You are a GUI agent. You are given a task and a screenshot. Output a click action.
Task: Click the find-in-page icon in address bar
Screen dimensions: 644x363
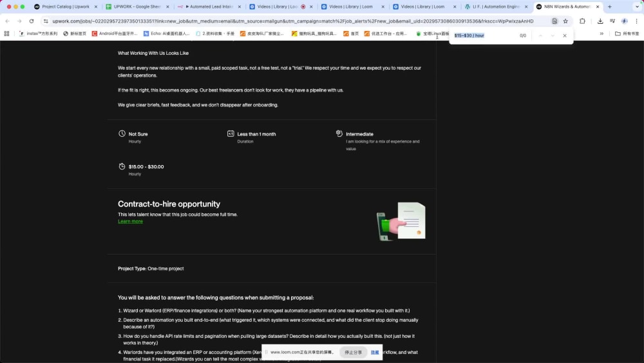point(554,21)
